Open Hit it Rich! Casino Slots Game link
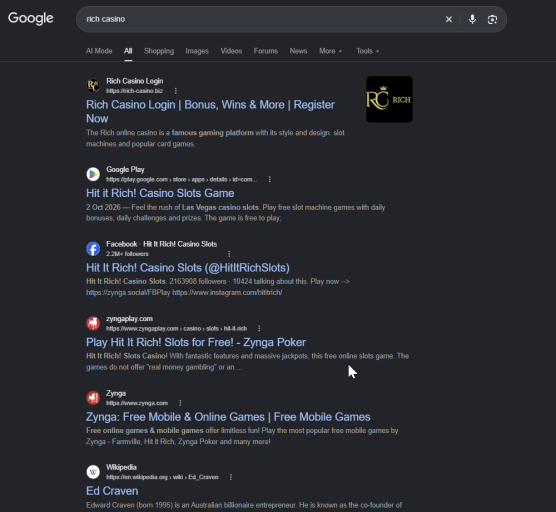This screenshot has width=556, height=512. tap(160, 193)
